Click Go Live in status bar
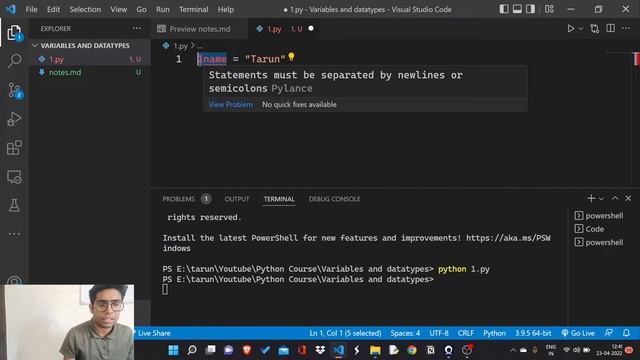640x360 pixels. (578, 333)
